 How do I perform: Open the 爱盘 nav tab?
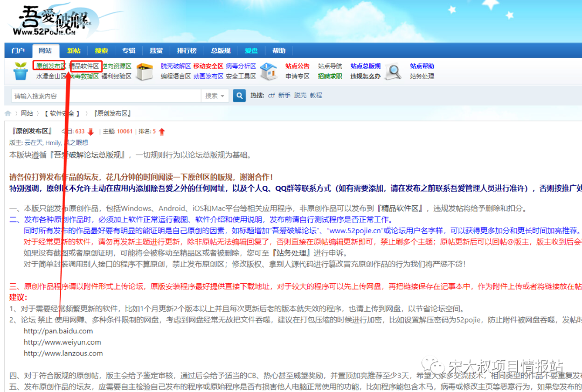[x=251, y=51]
